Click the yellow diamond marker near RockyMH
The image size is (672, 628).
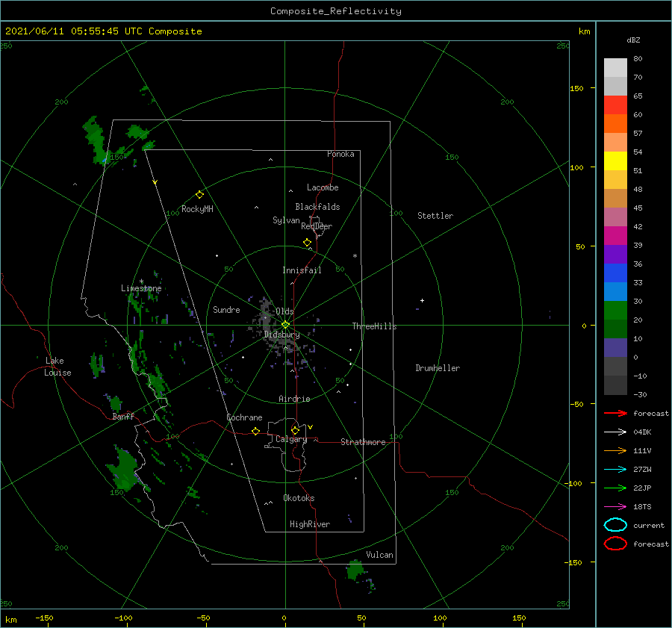[x=199, y=195]
